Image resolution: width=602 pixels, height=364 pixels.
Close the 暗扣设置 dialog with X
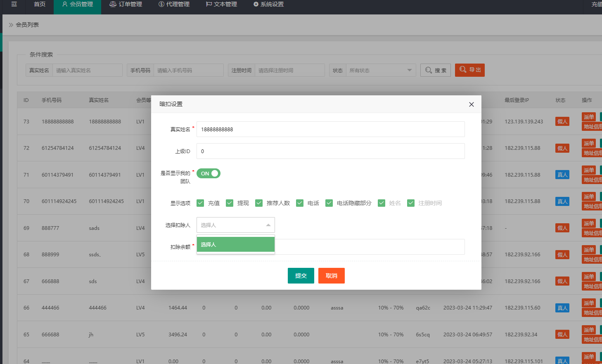(471, 104)
